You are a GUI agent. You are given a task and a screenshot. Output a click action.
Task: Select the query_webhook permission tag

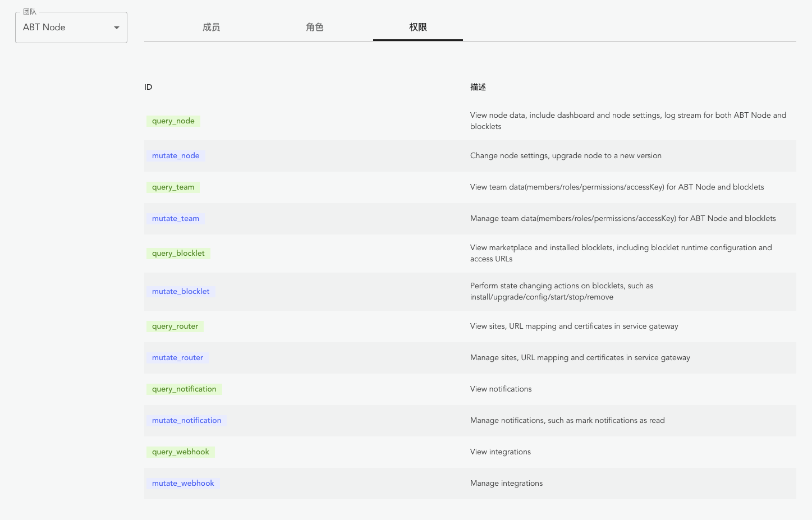click(180, 452)
